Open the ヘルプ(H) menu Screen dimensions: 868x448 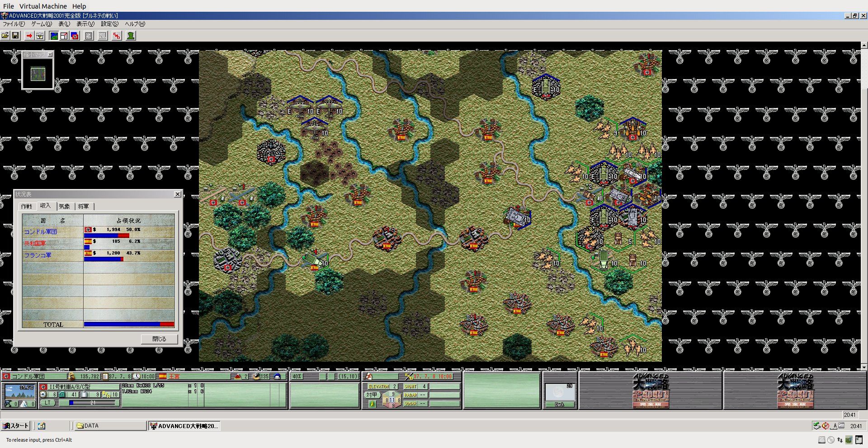coord(135,24)
